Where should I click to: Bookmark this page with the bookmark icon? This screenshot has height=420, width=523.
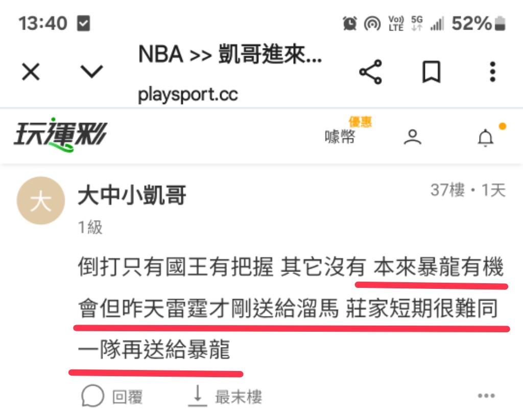click(x=431, y=71)
